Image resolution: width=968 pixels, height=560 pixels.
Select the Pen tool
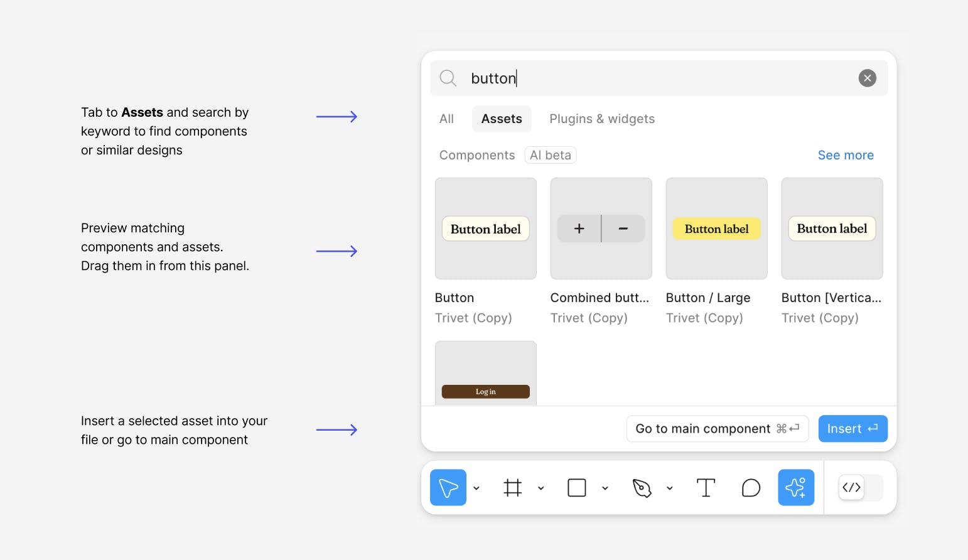[x=642, y=488]
